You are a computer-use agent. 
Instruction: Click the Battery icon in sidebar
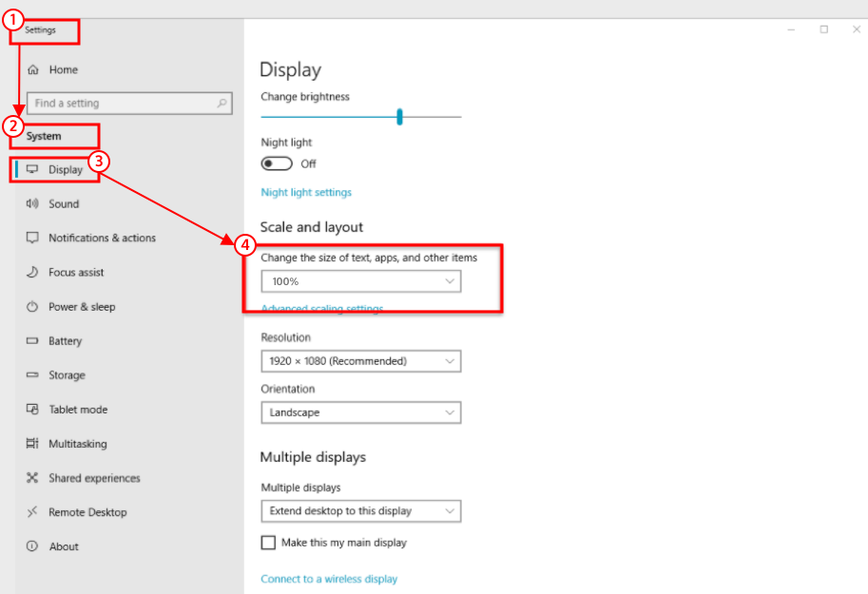(32, 341)
